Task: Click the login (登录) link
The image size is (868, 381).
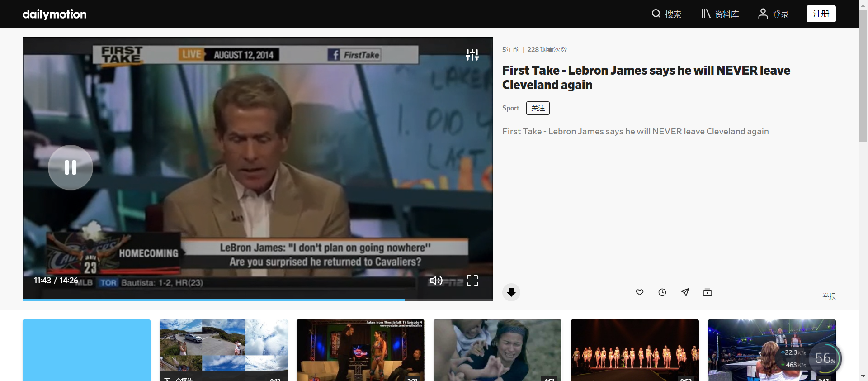Action: 773,14
